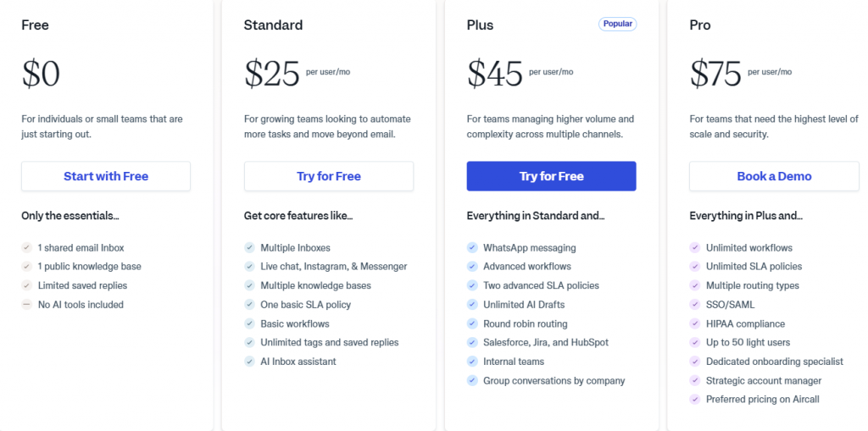This screenshot has width=868, height=431.
Task: Click the Free plan title
Action: click(34, 25)
